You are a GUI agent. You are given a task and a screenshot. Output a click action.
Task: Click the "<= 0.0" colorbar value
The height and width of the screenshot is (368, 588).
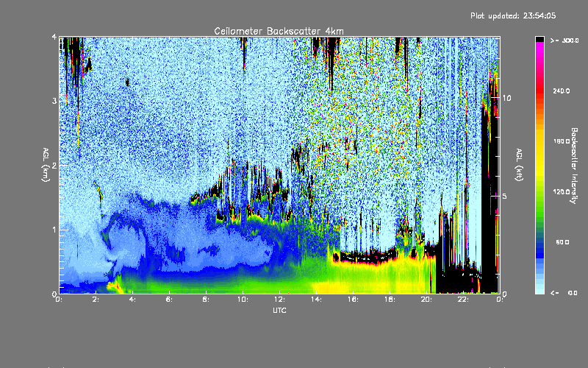coord(564,293)
